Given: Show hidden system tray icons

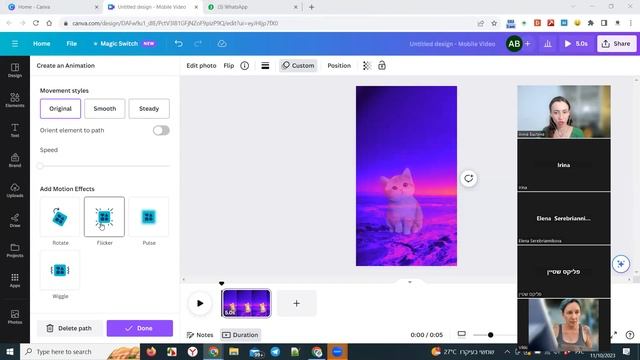Looking at the screenshot, I should [x=507, y=351].
